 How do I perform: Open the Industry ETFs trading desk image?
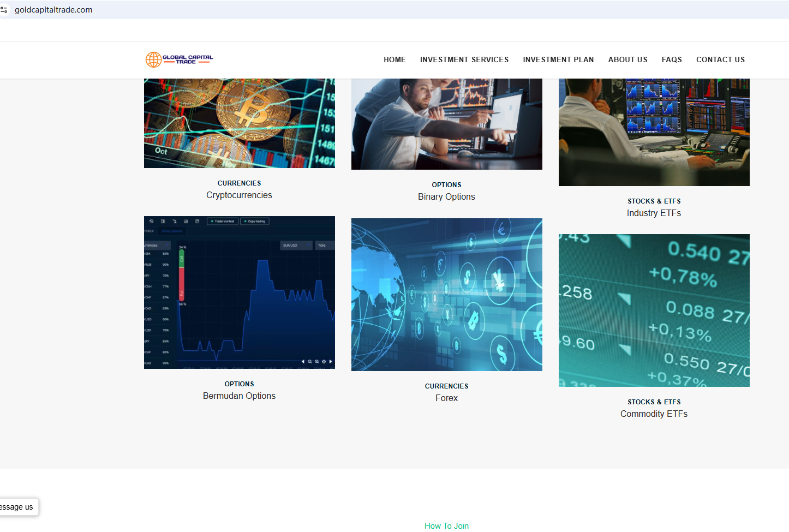pos(654,132)
